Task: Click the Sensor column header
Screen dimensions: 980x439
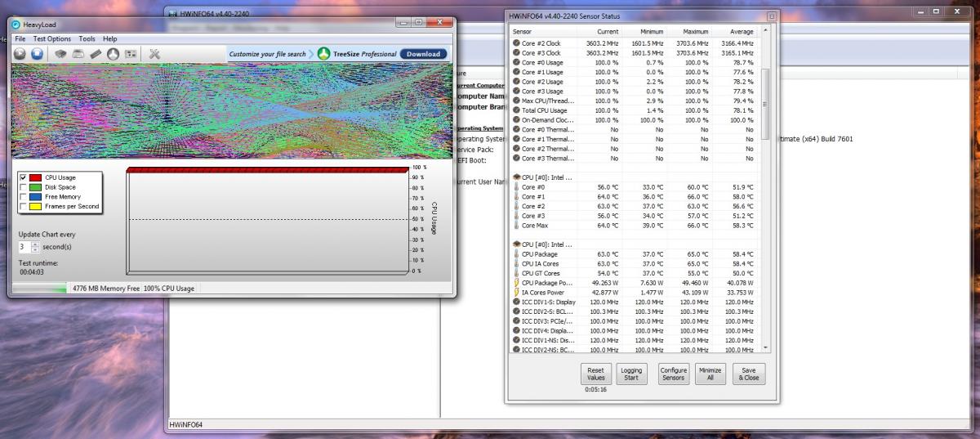Action: (545, 31)
